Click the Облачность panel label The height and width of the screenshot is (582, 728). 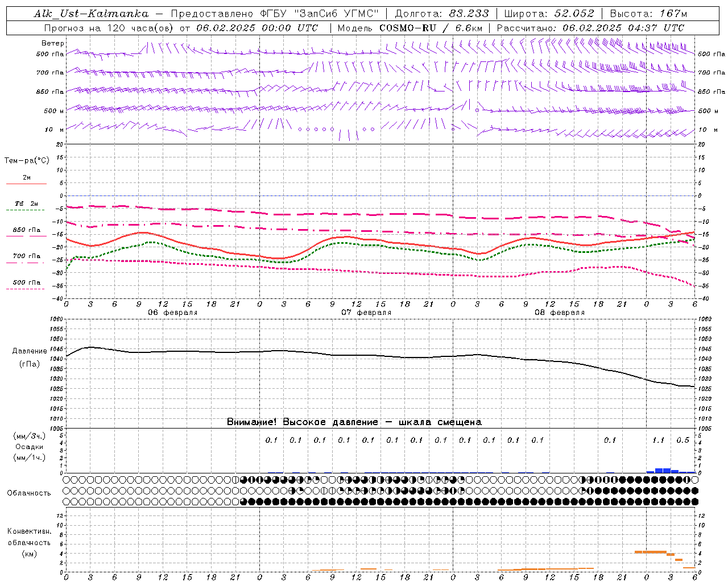(x=29, y=493)
